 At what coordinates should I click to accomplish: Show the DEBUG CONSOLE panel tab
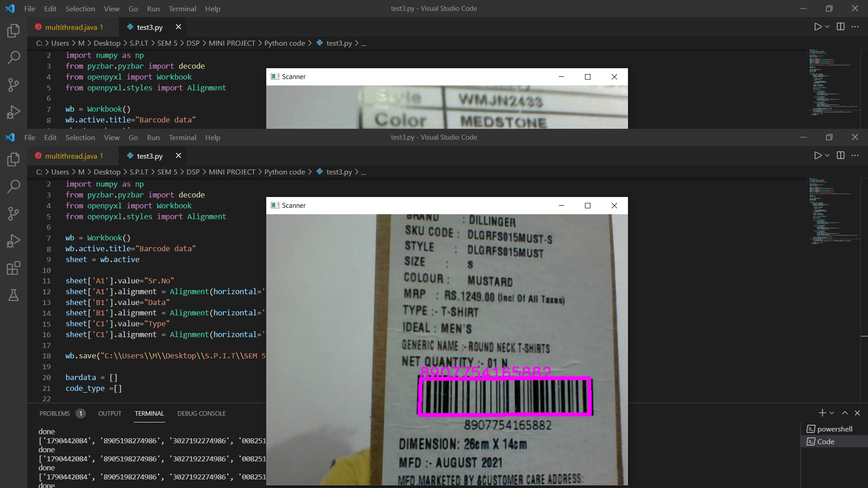[x=202, y=413]
